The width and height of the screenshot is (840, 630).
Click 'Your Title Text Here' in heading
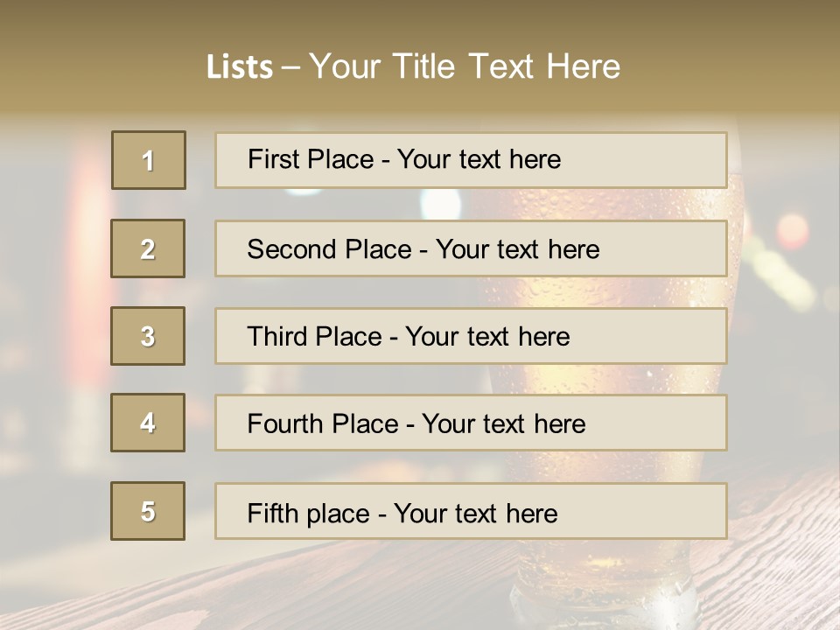pos(465,66)
